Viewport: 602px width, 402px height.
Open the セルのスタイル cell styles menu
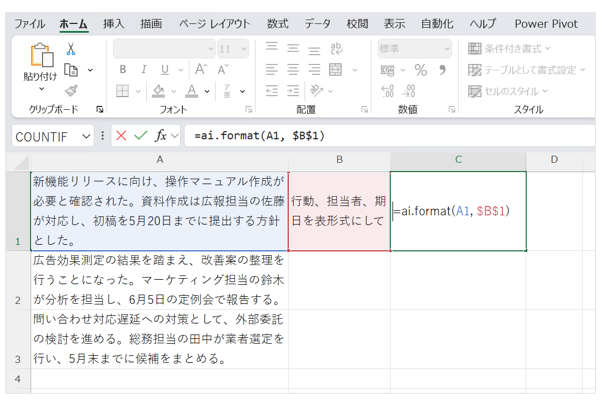pos(508,91)
